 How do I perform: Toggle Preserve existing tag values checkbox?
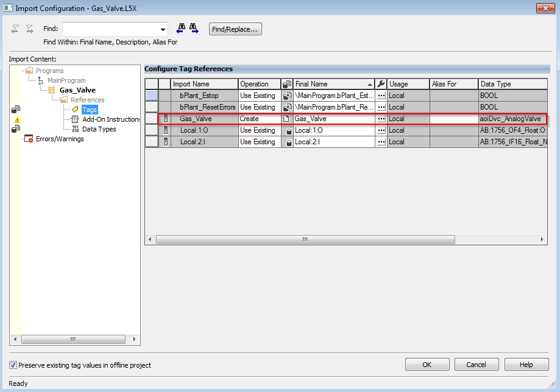pyautogui.click(x=13, y=365)
